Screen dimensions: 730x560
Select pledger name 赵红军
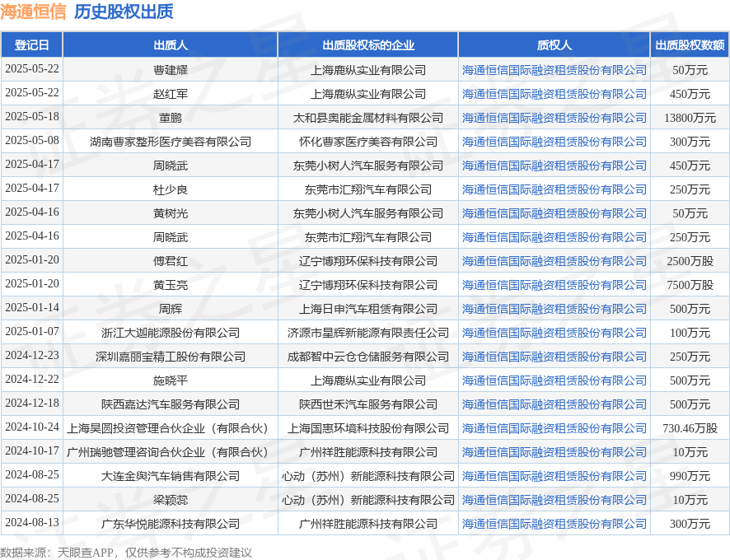(171, 94)
